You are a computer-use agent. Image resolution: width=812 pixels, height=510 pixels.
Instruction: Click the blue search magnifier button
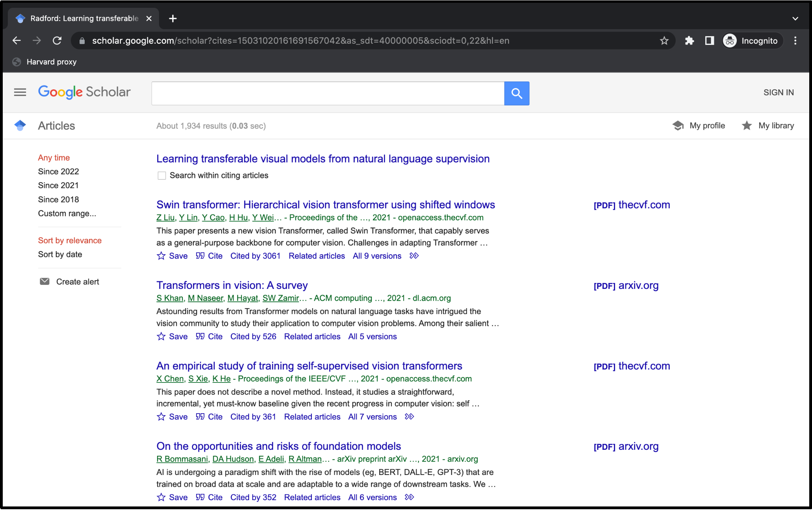(x=517, y=93)
